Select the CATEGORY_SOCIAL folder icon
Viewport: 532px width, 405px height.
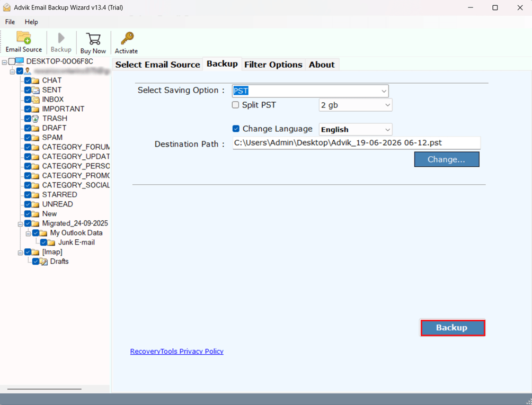tap(36, 185)
